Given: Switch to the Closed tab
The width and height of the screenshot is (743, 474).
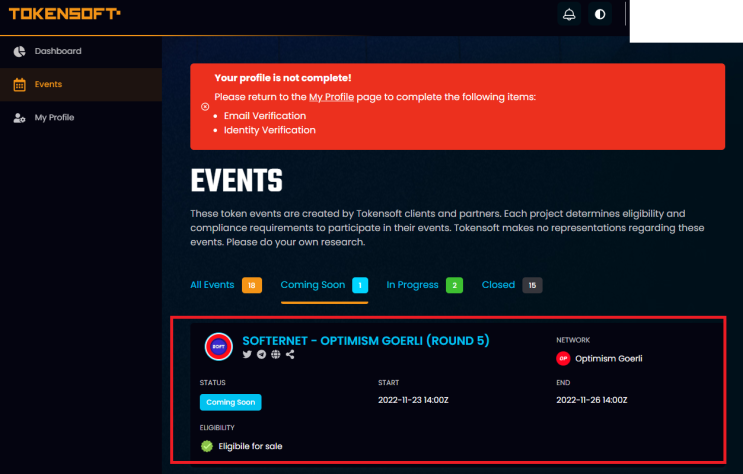Looking at the screenshot, I should pos(498,285).
